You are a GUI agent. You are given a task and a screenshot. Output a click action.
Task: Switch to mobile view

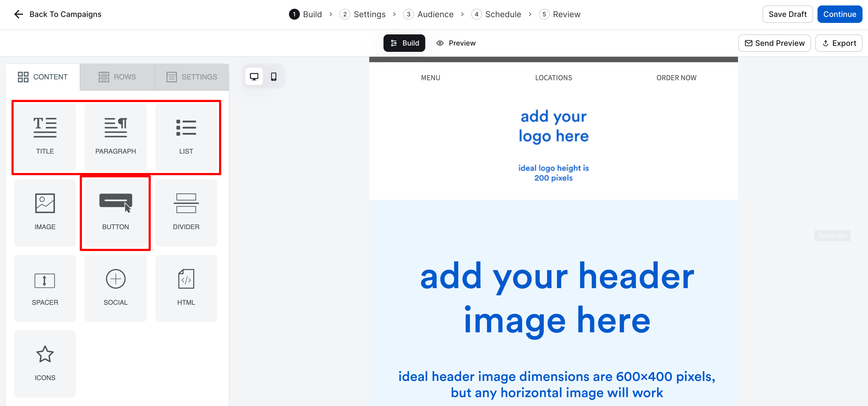[x=274, y=77]
